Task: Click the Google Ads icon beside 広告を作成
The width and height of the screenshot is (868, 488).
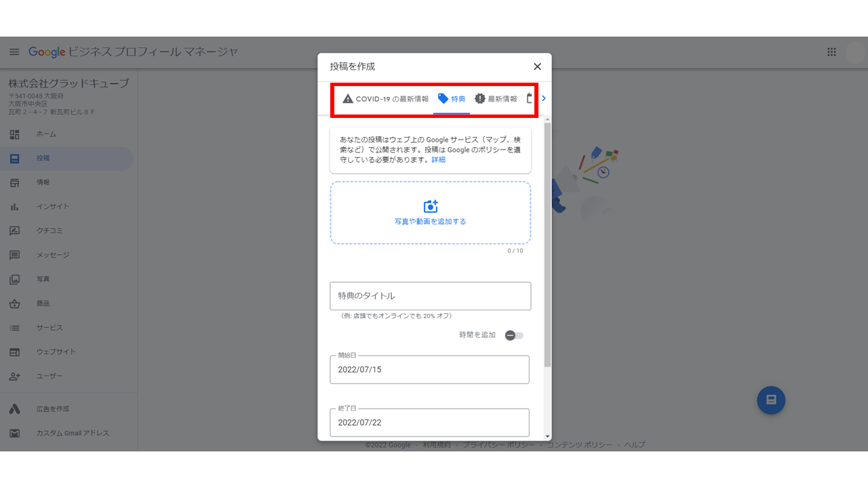Action: tap(14, 409)
